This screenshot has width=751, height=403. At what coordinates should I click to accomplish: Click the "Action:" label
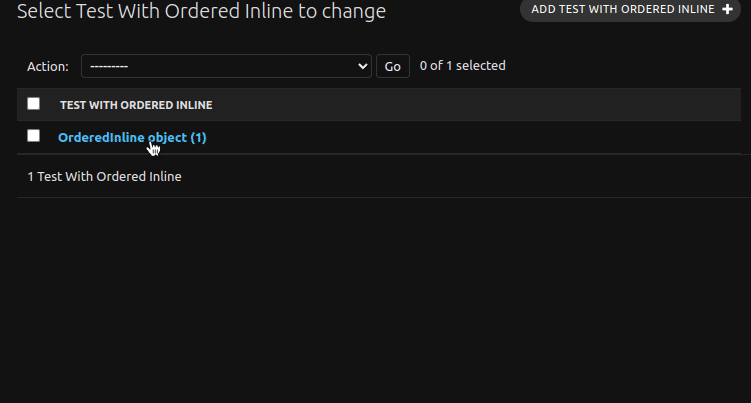[x=48, y=66]
